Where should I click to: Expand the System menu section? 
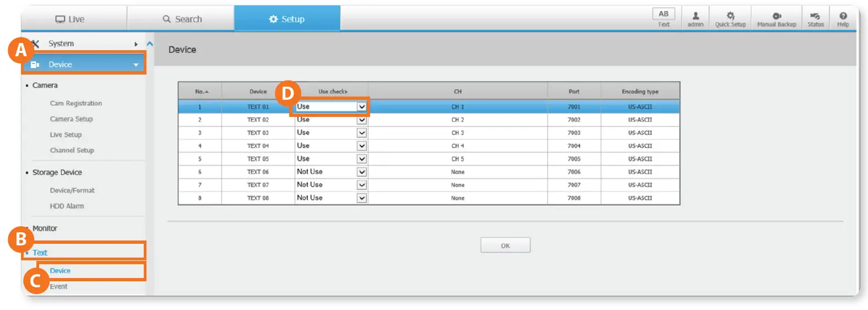[x=84, y=44]
